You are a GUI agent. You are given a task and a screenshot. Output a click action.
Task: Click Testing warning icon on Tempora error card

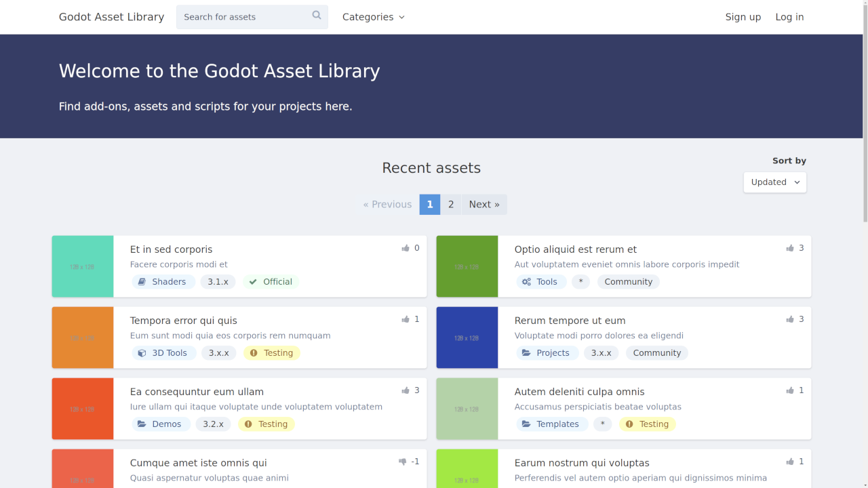[x=254, y=353]
